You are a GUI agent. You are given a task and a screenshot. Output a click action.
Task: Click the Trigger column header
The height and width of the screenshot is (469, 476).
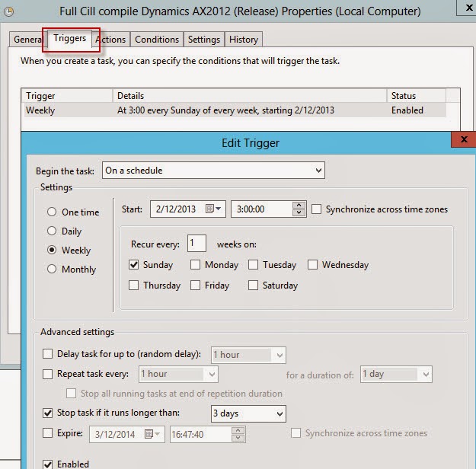coord(67,96)
